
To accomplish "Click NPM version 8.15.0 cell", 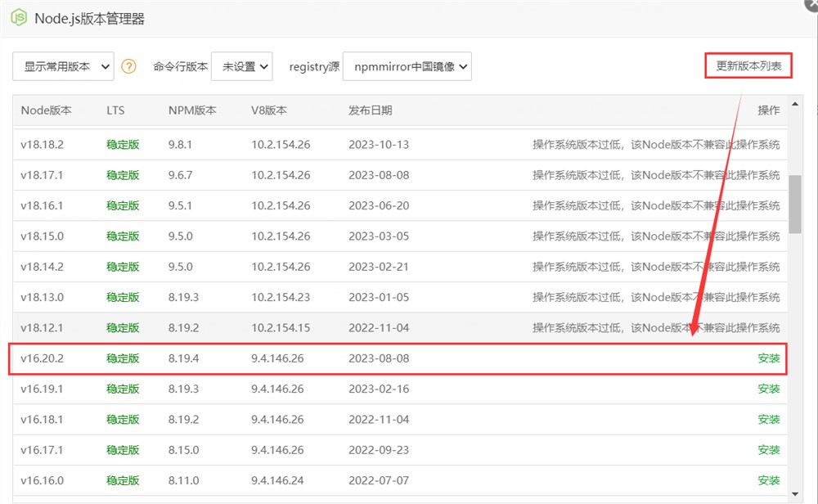I will pyautogui.click(x=183, y=450).
